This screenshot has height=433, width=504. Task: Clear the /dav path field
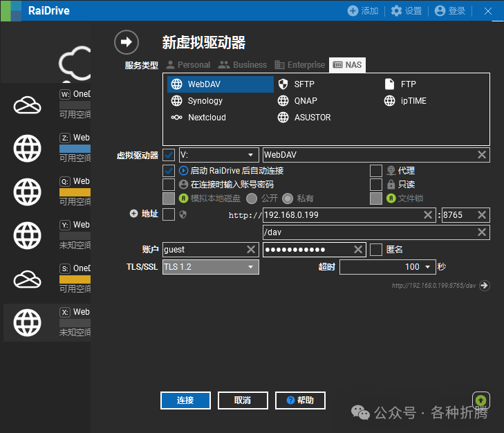pos(481,232)
